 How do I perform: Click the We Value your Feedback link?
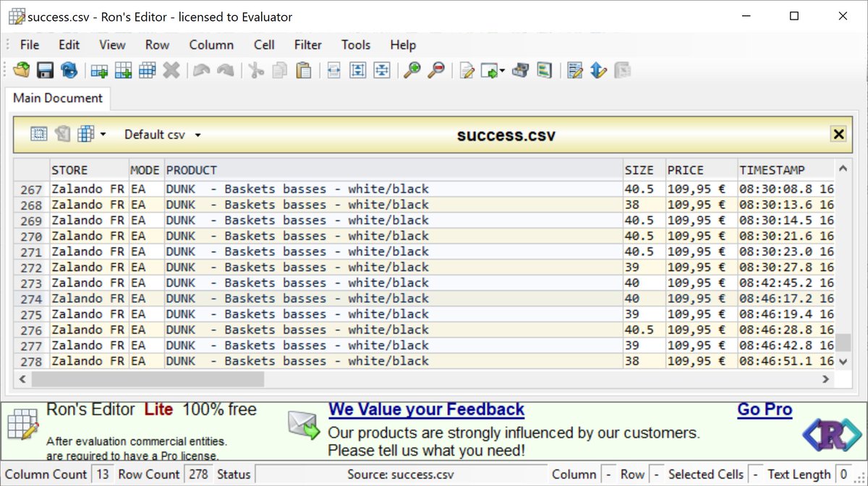pyautogui.click(x=426, y=409)
